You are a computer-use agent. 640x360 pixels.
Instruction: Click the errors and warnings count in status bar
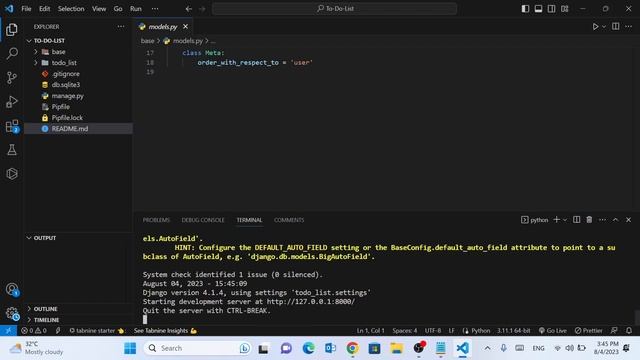(x=34, y=331)
